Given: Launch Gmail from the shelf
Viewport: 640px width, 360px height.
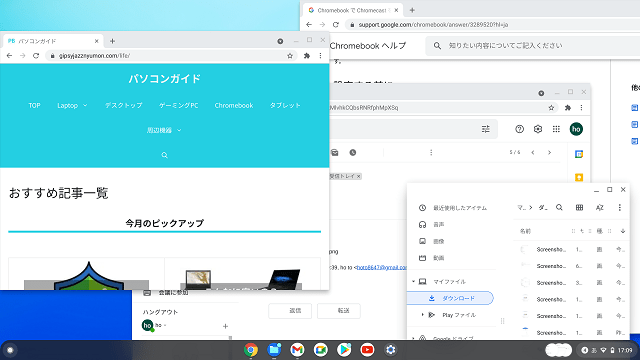Looking at the screenshot, I should 297,350.
